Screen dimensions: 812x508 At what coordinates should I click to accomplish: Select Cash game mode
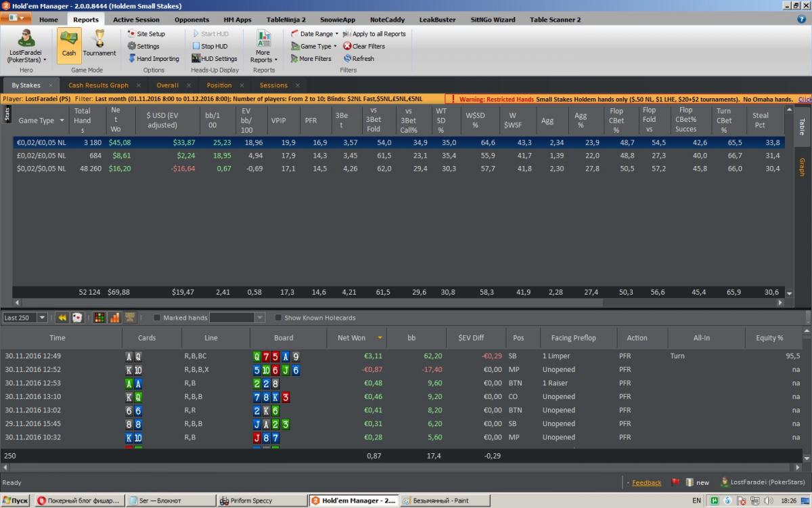69,45
